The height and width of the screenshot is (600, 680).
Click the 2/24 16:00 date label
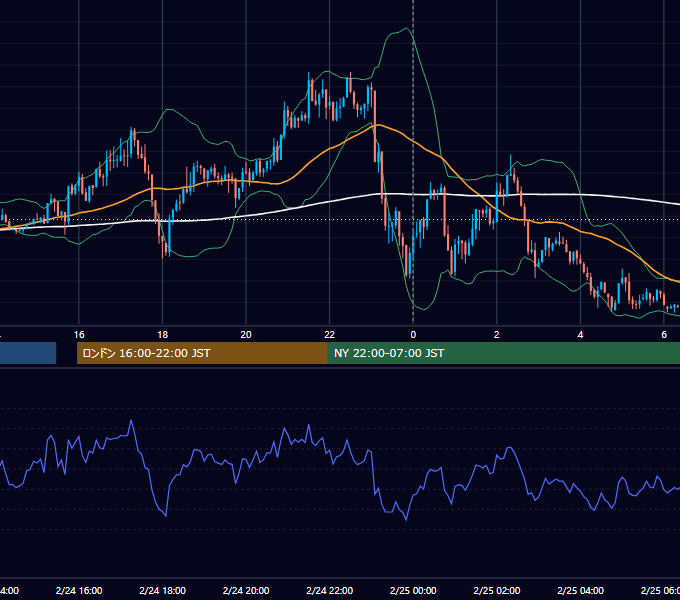pyautogui.click(x=79, y=590)
